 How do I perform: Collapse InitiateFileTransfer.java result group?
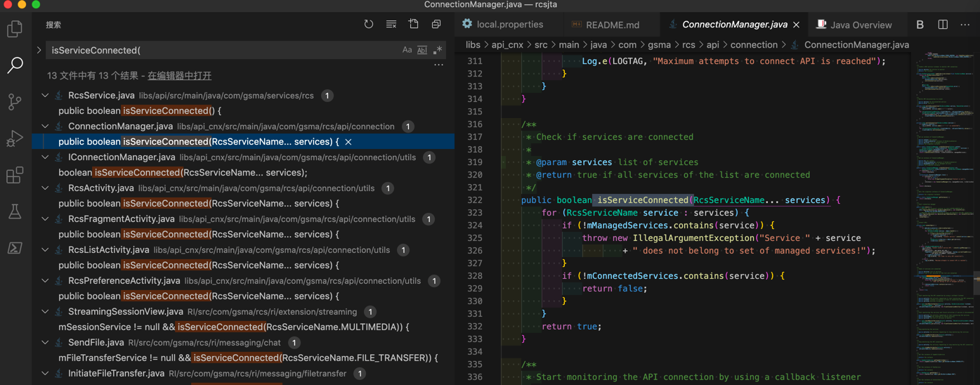[45, 374]
